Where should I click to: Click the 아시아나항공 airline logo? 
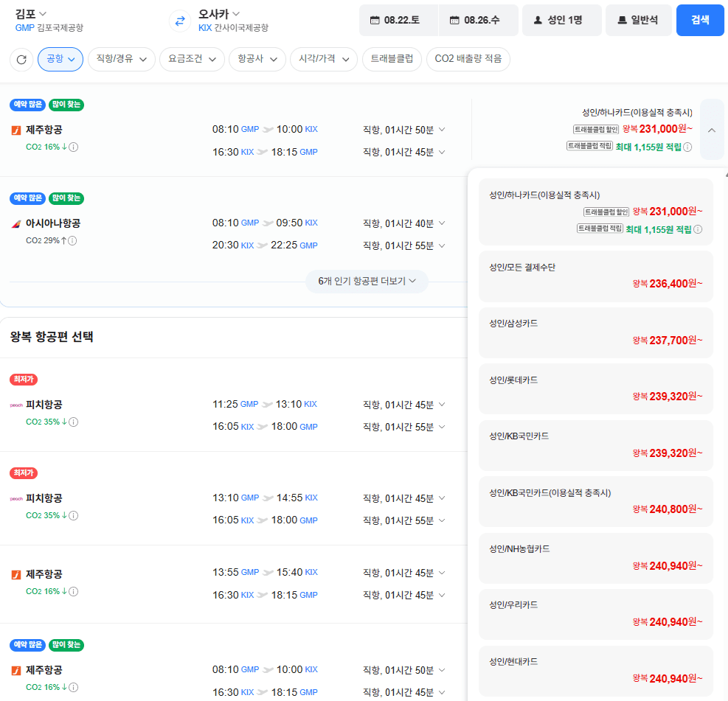coord(15,224)
